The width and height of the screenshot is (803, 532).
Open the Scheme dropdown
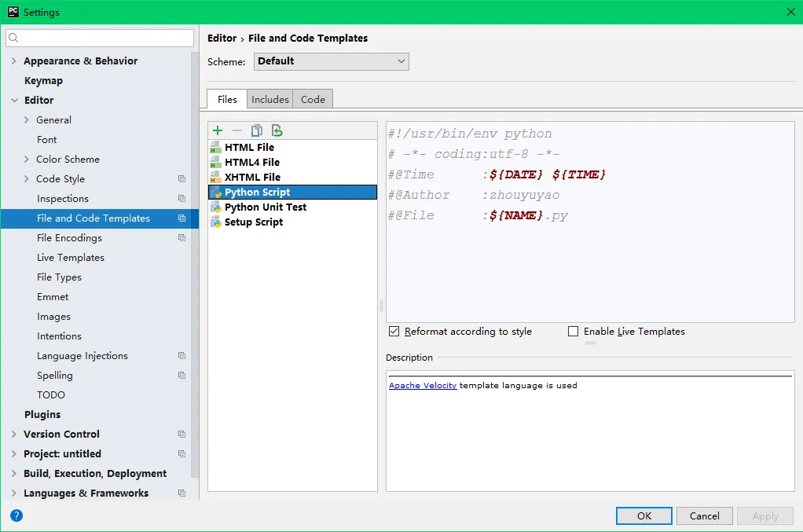click(331, 61)
